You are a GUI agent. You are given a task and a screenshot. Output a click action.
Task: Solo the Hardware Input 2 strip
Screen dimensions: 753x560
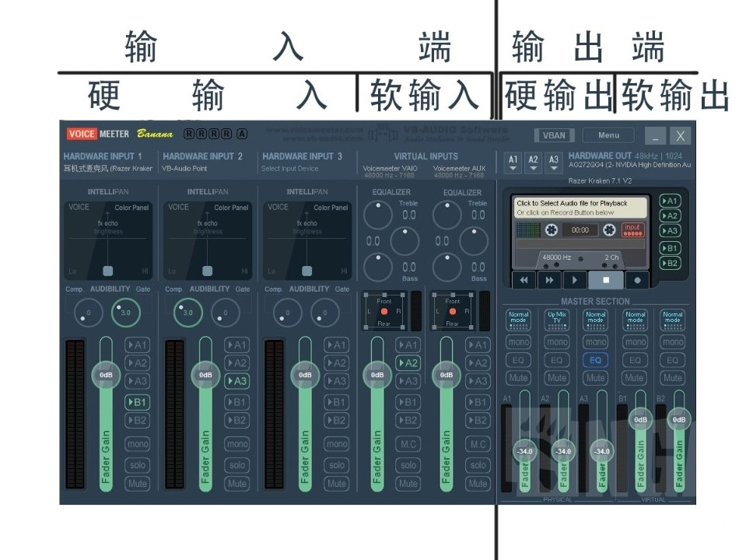[237, 465]
